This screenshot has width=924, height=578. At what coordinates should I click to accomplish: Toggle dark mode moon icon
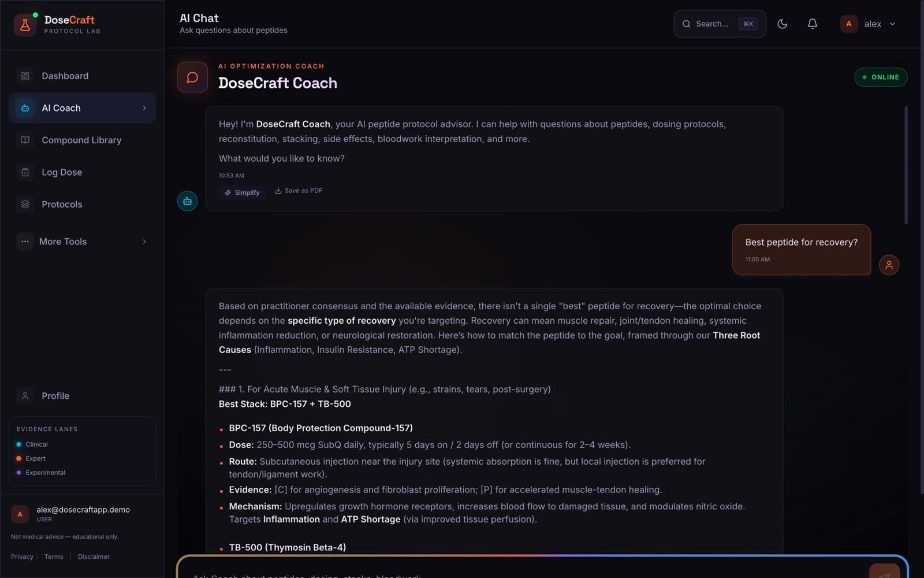782,24
